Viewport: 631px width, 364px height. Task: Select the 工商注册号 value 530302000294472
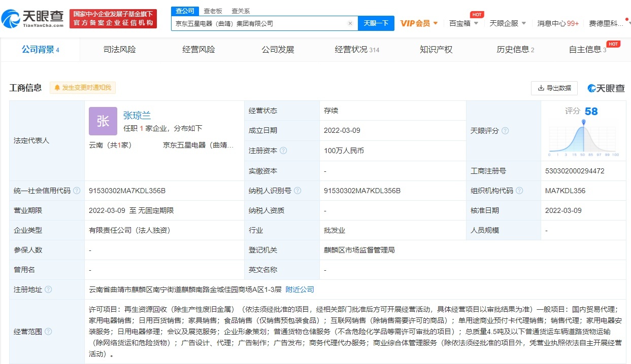click(575, 171)
